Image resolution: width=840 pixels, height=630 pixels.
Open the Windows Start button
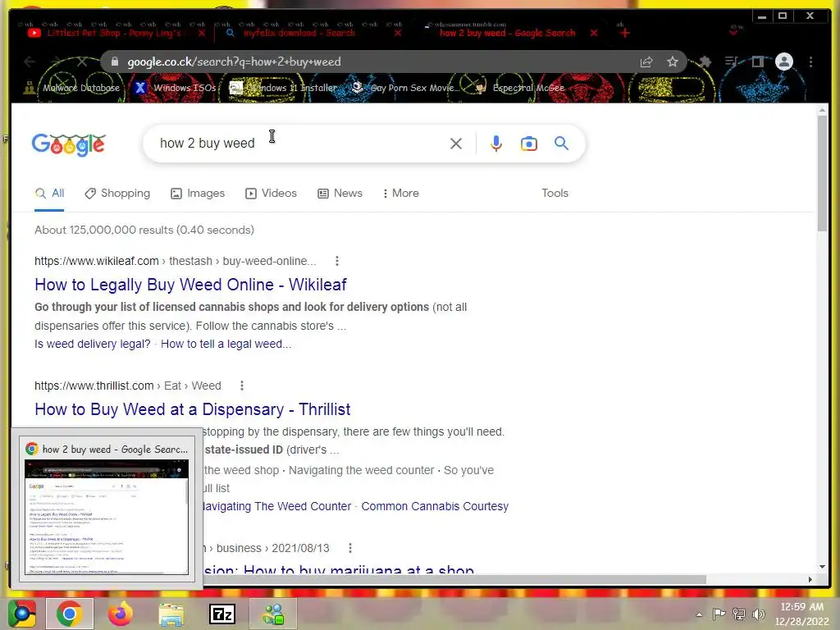click(x=22, y=614)
